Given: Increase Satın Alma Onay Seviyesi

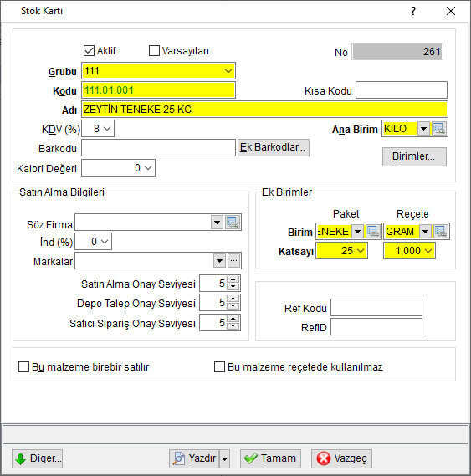Looking at the screenshot, I should click(233, 279).
